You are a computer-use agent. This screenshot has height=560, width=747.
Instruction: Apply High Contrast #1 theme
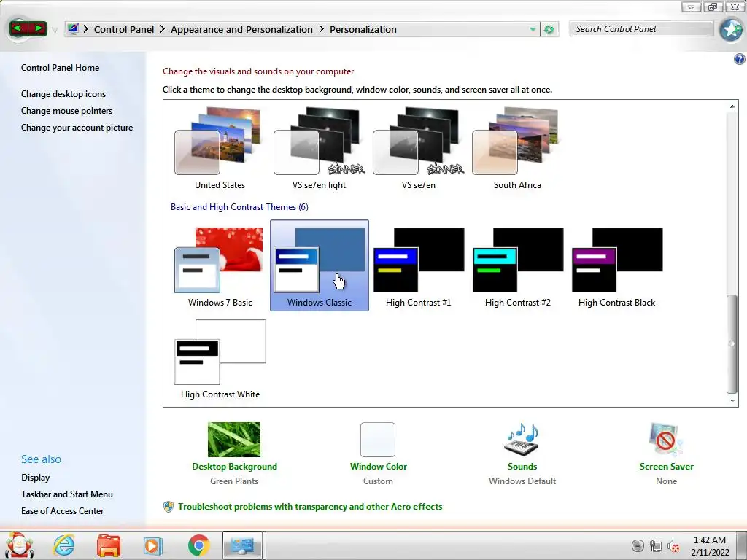418,265
